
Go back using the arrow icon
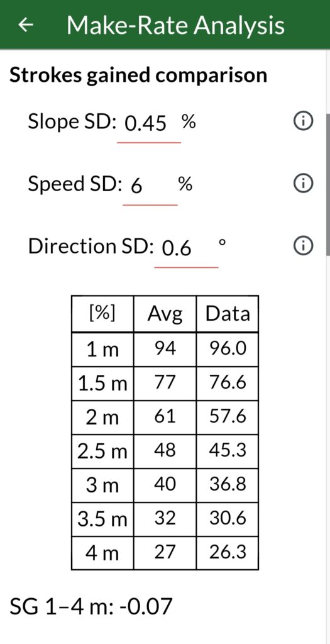coord(26,25)
